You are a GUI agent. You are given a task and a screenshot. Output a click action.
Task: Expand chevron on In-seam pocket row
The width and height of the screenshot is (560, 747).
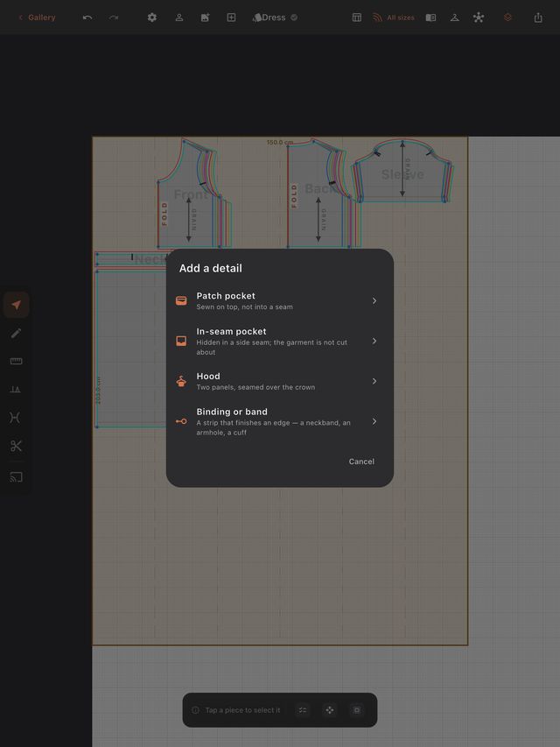[x=374, y=342]
